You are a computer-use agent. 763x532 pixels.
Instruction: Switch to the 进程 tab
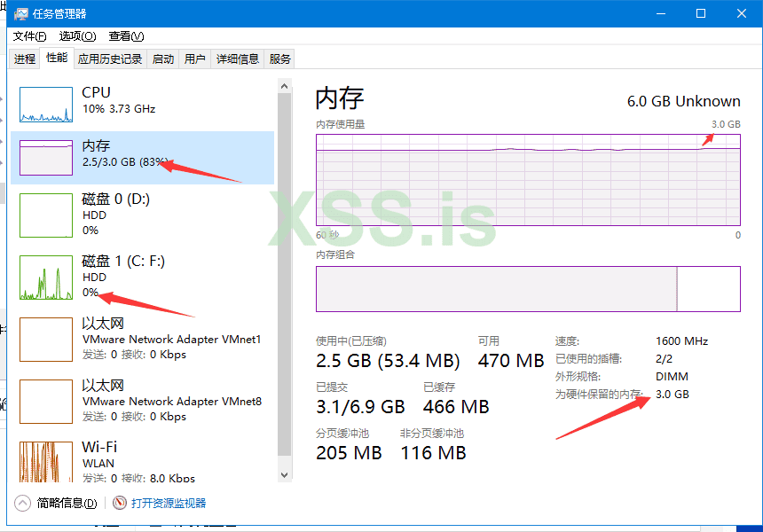25,59
